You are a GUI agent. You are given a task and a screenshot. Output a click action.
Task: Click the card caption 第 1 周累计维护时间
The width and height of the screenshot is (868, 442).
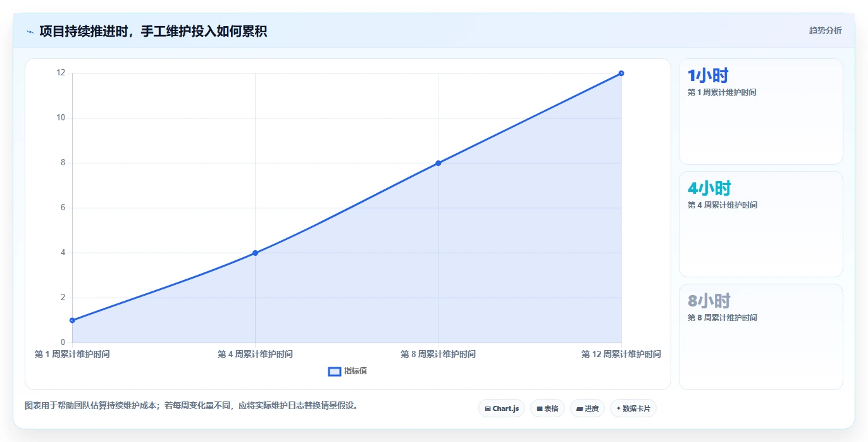722,92
